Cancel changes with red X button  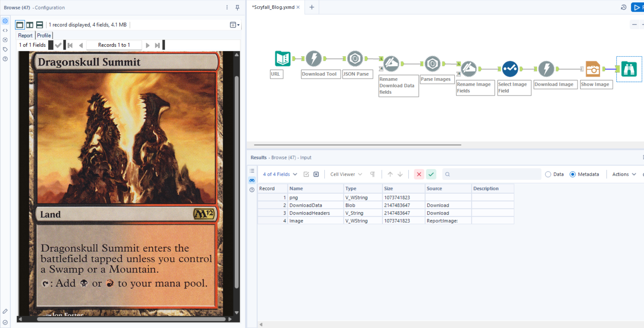coord(419,174)
